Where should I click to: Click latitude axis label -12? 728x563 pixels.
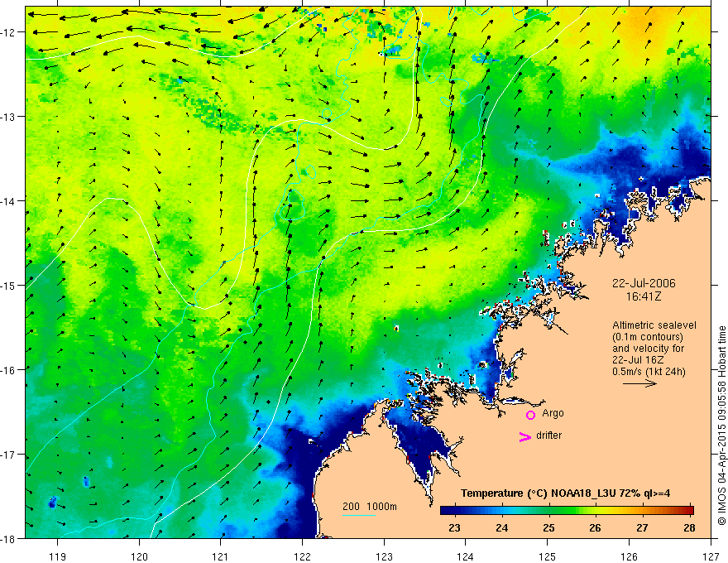click(x=9, y=32)
